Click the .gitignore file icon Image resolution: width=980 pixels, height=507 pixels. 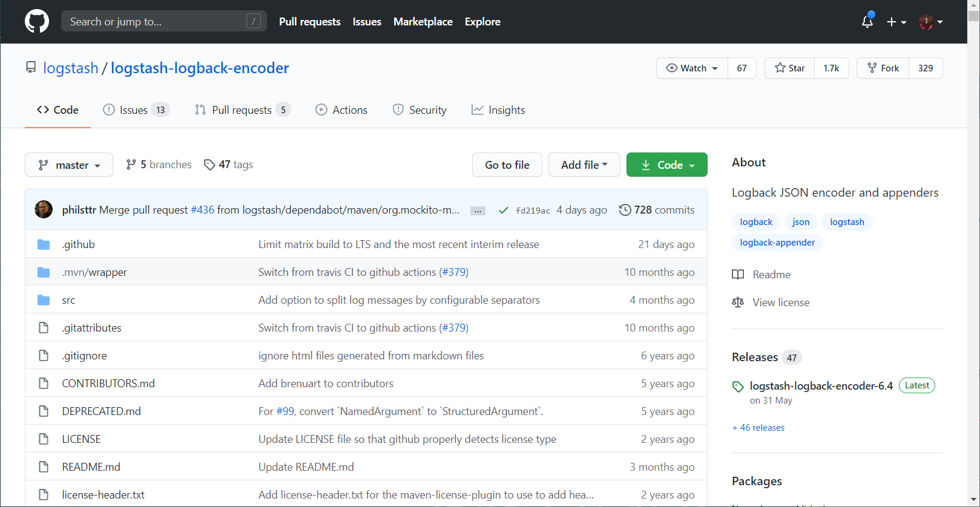44,356
